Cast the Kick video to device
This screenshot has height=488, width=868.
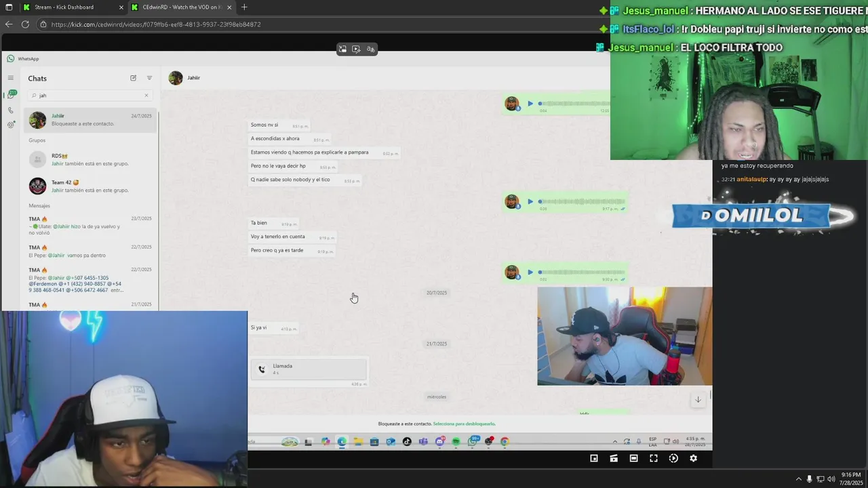coord(614,458)
